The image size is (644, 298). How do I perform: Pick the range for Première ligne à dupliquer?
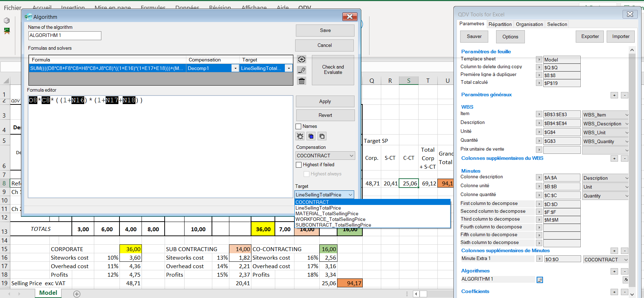539,75
